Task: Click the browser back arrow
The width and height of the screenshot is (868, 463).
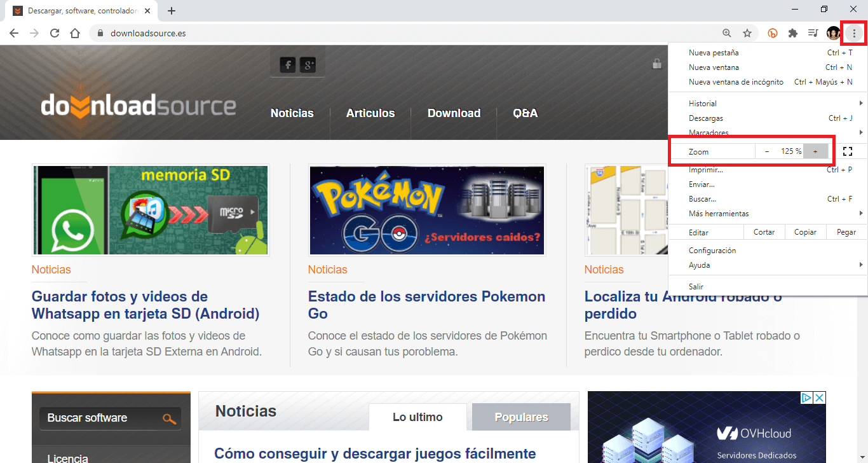Action: pos(14,33)
